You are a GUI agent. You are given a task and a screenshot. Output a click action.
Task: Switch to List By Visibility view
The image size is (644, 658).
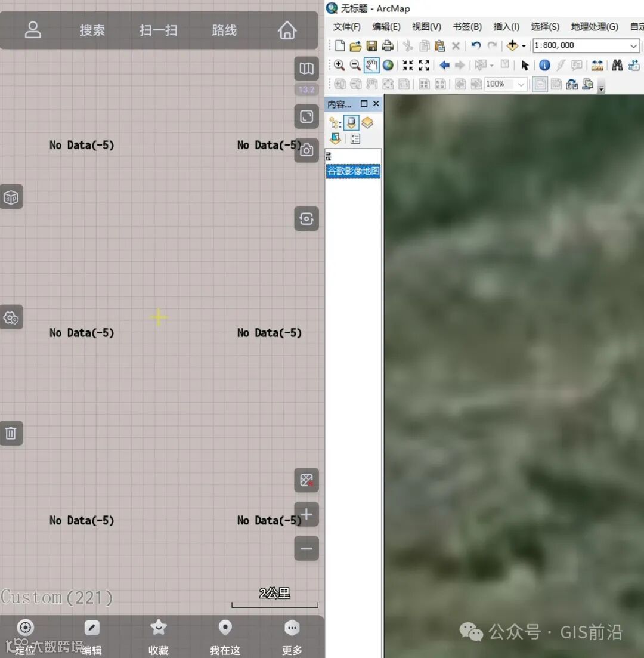tap(367, 122)
